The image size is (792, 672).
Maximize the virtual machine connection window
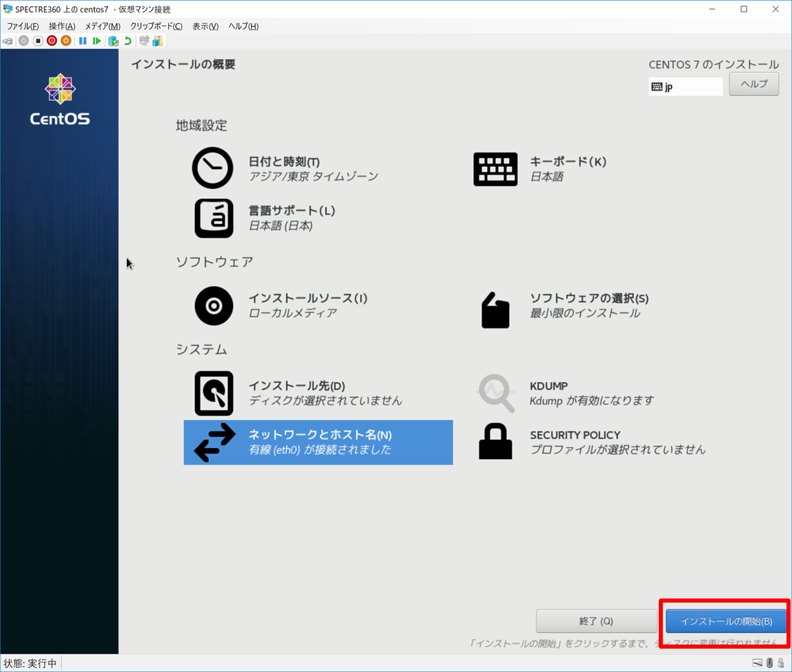click(744, 9)
